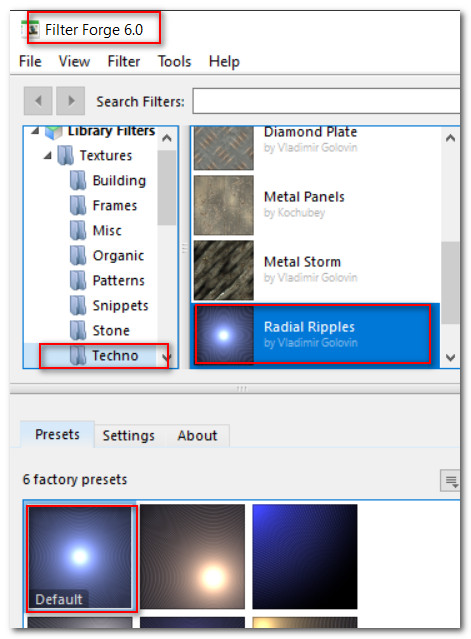Viewport: 471px width, 639px height.
Task: Click the category tree scroll-up arrow
Action: (167, 138)
